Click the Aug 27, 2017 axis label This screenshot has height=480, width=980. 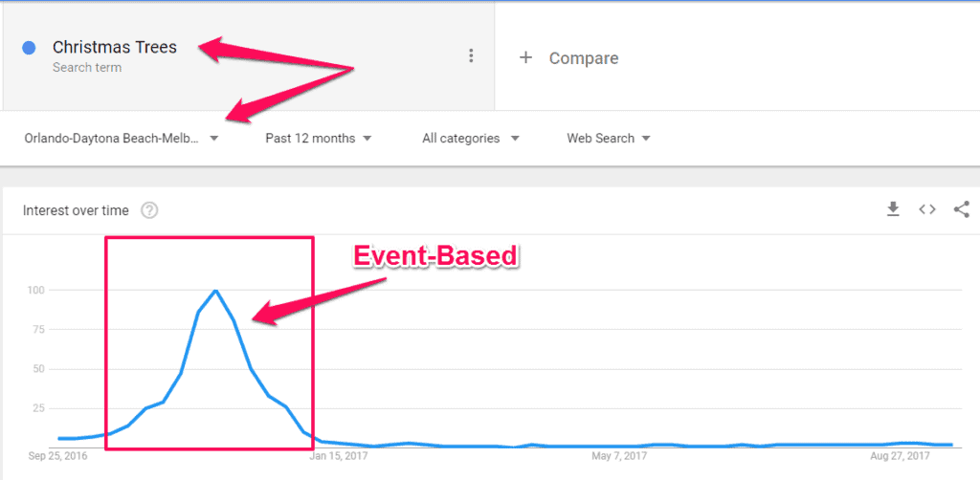[900, 457]
